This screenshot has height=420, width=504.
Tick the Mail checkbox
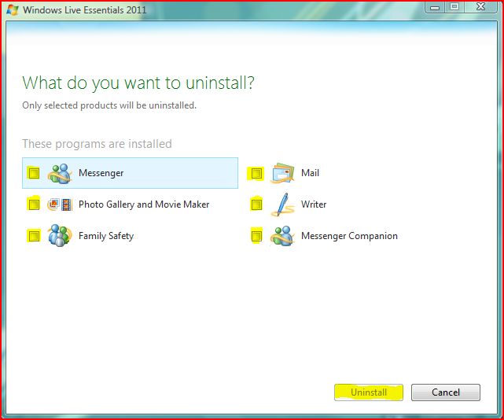(x=256, y=173)
